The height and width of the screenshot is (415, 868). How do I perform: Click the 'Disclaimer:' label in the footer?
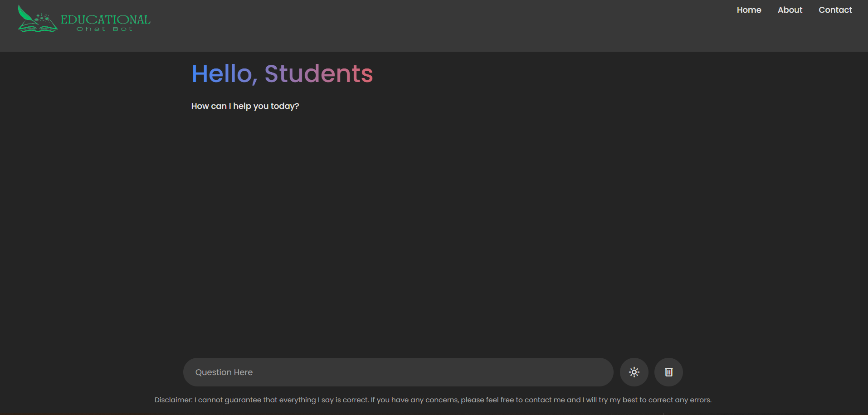[x=173, y=400]
